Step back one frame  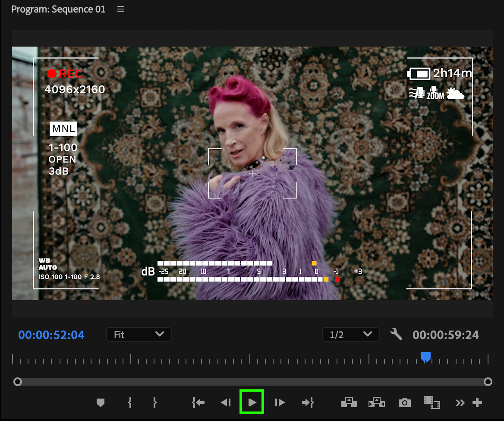pyautogui.click(x=225, y=403)
